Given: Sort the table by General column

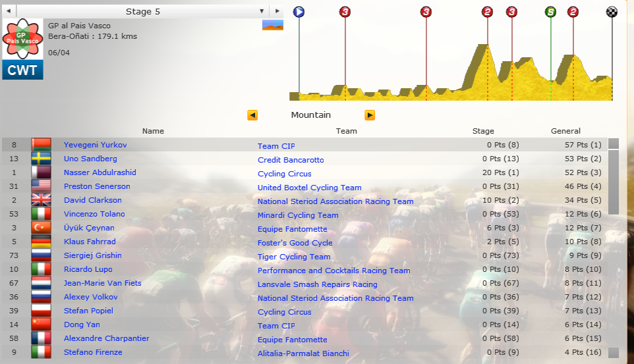Looking at the screenshot, I should coord(565,131).
